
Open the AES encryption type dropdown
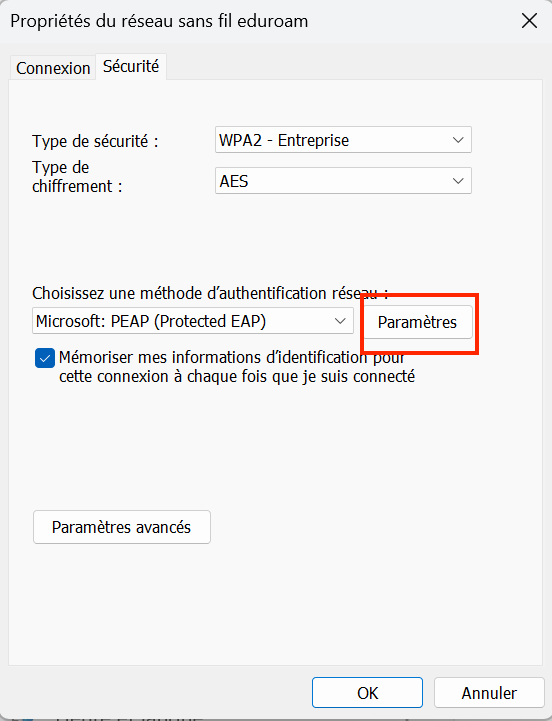pos(343,181)
